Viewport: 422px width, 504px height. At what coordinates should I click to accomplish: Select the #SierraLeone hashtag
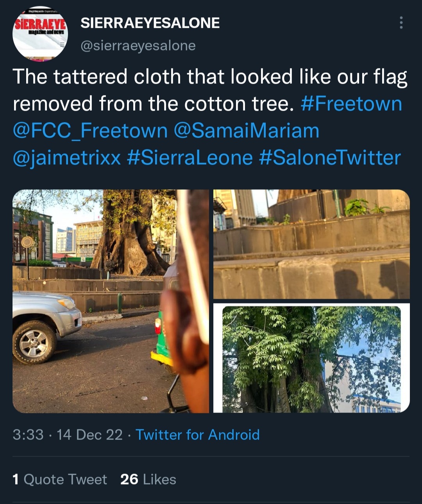click(190, 158)
